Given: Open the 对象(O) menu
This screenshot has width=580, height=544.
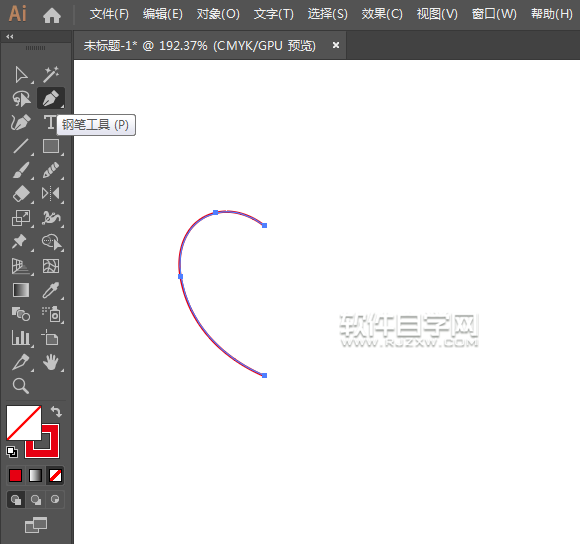Looking at the screenshot, I should (218, 14).
